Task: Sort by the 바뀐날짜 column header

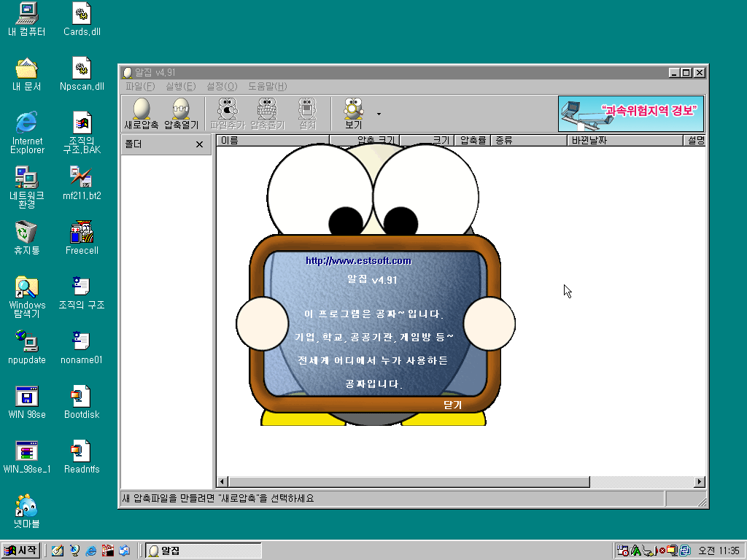Action: (x=625, y=140)
